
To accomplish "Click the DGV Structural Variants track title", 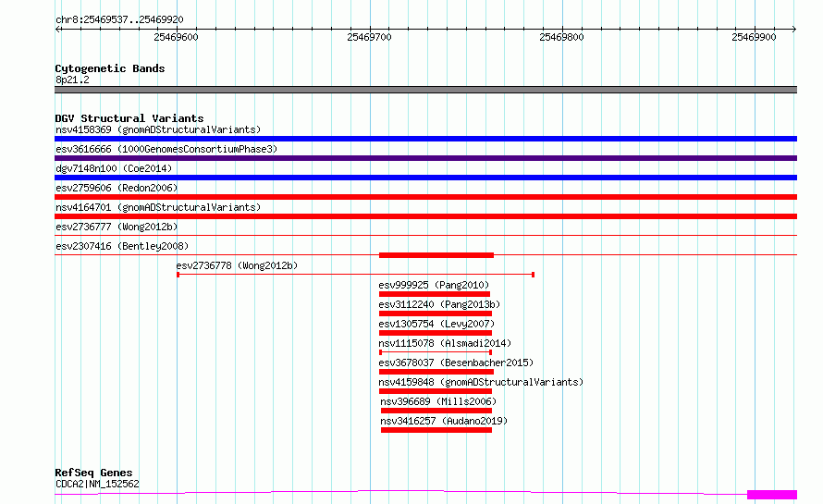I will click(129, 118).
